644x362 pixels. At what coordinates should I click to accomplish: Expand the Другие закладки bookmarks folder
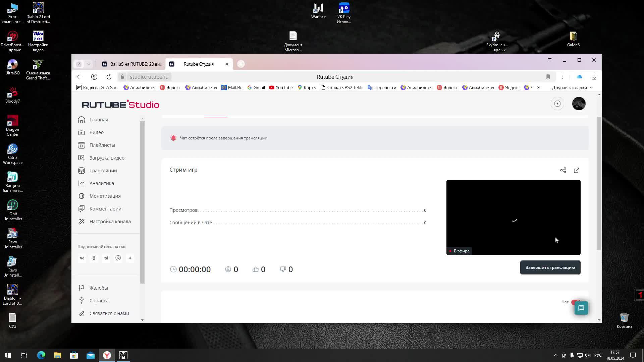point(572,87)
